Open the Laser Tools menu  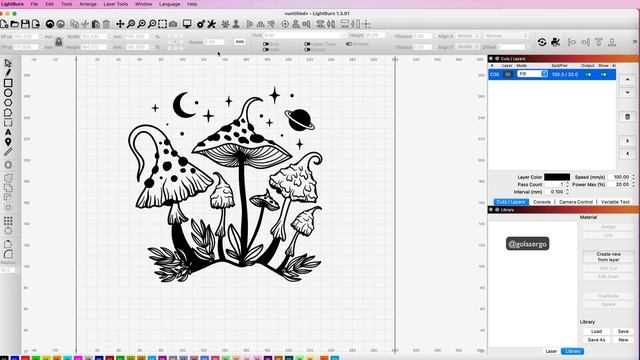click(116, 4)
